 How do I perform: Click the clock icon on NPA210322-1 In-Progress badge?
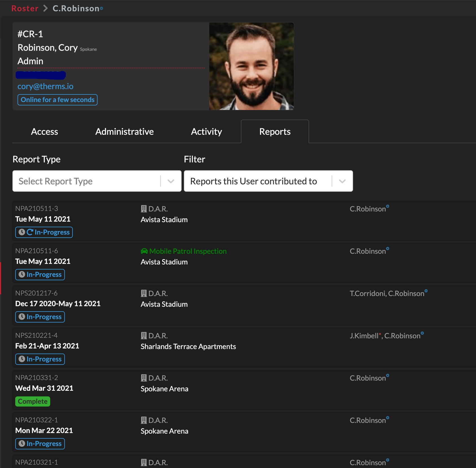coord(22,443)
